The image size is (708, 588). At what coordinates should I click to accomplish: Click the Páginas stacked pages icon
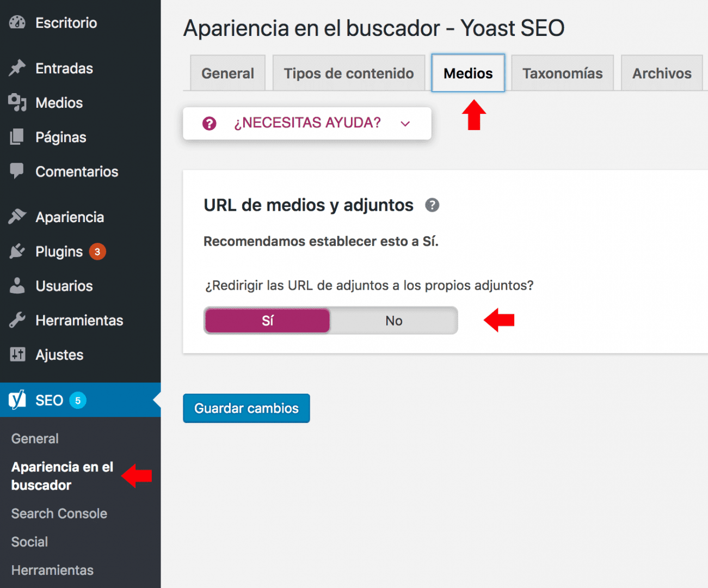coord(17,137)
